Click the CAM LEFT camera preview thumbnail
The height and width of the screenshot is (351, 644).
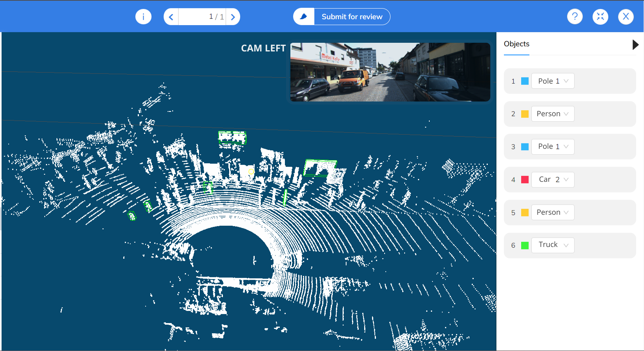click(390, 72)
